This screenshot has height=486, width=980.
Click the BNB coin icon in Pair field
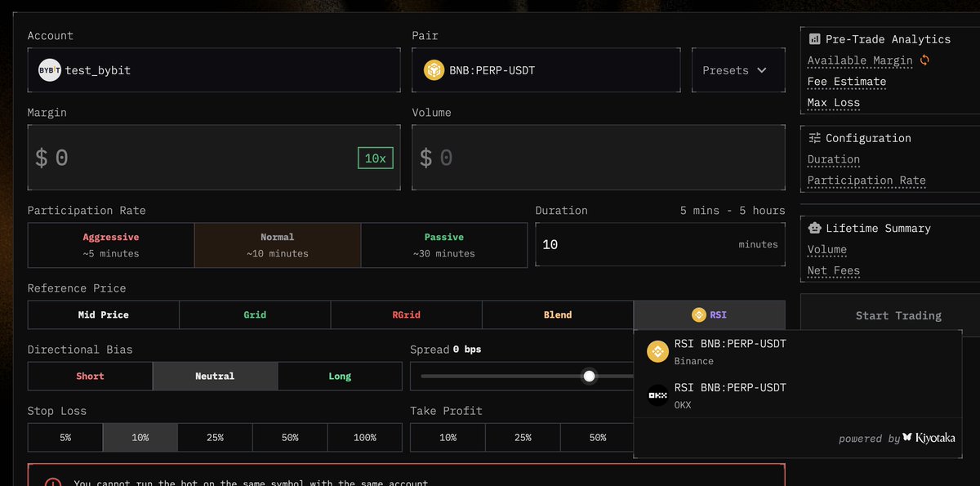pyautogui.click(x=434, y=70)
